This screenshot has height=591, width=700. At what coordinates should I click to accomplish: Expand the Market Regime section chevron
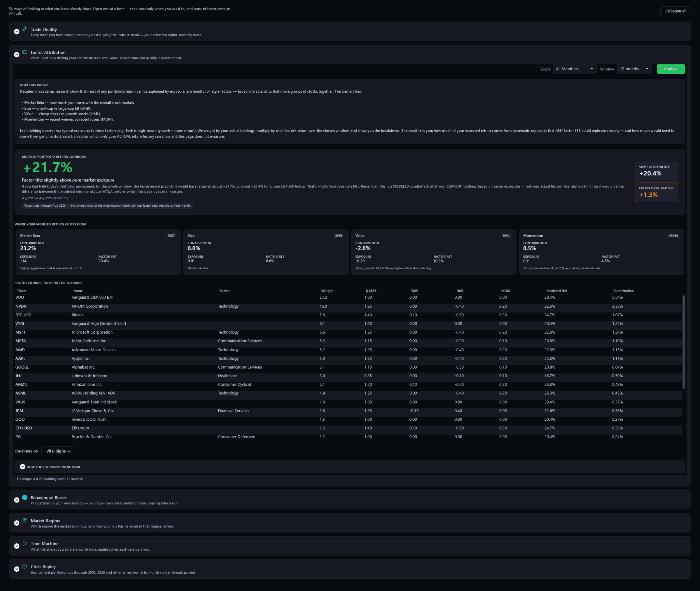[16, 523]
